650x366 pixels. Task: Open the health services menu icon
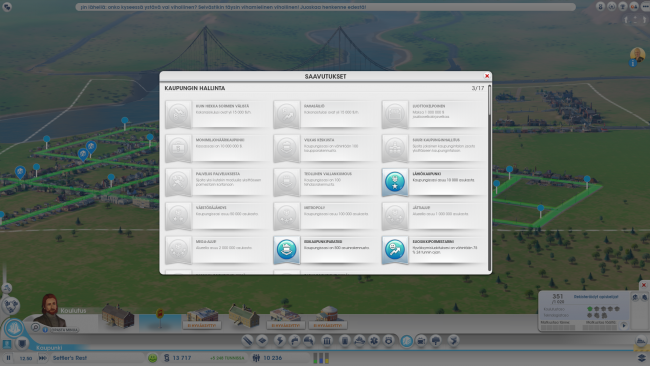point(374,341)
